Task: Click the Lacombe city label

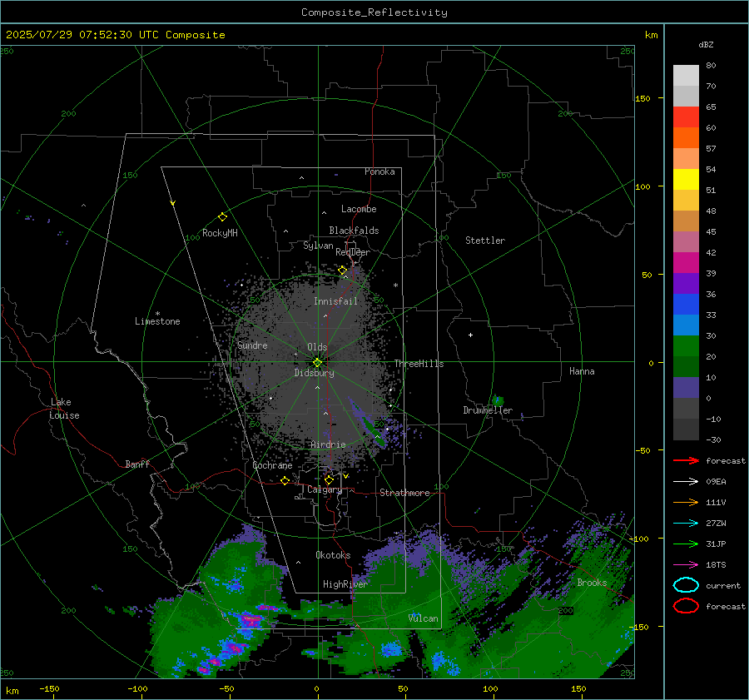Action: tap(359, 209)
